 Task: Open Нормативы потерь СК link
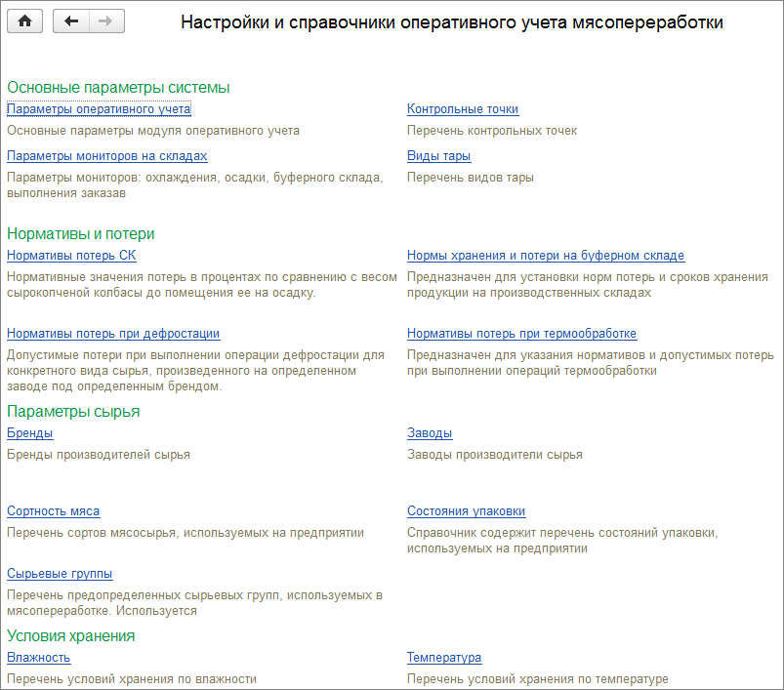tap(71, 256)
